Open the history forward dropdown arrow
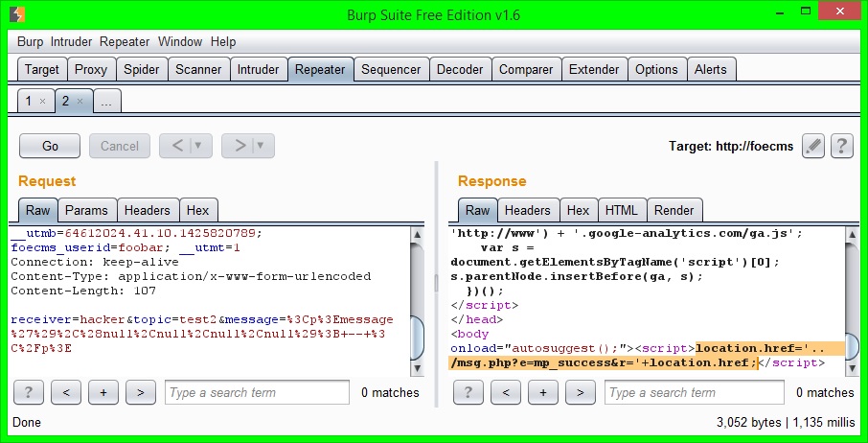The width and height of the screenshot is (868, 443). [261, 146]
